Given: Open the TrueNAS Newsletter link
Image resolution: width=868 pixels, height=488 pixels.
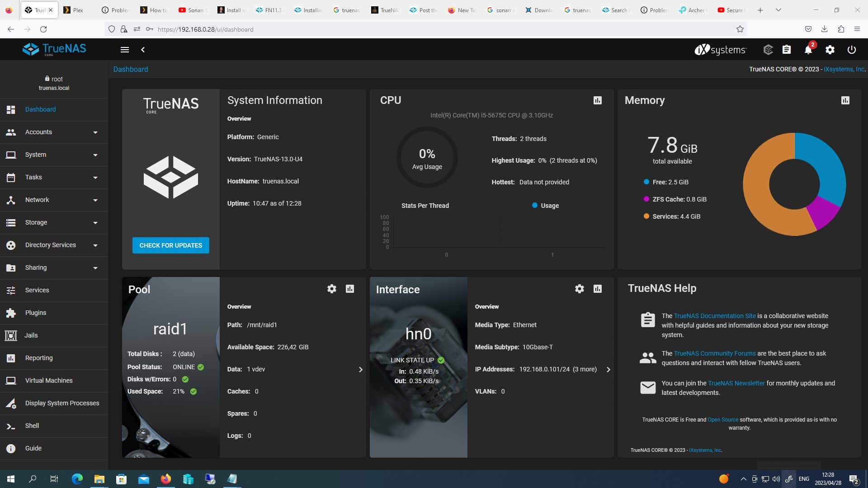Looking at the screenshot, I should pyautogui.click(x=736, y=383).
